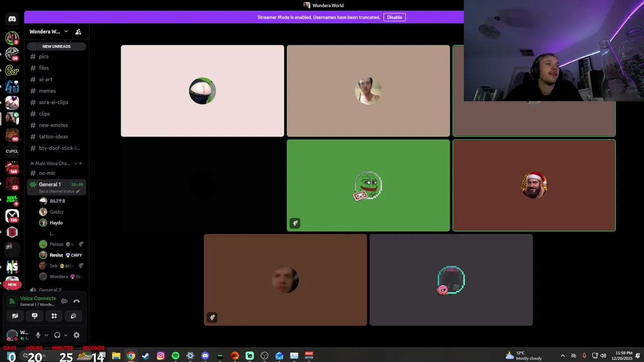Toggle microphone mute in user panel

coord(38,335)
